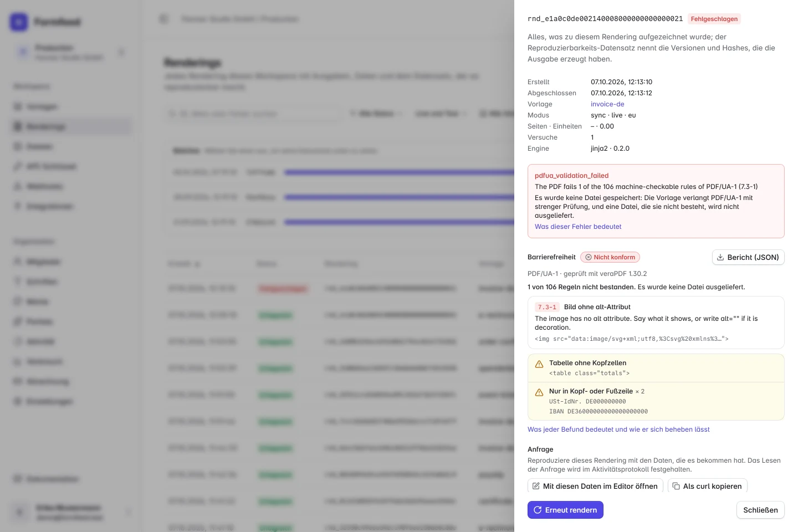Open the invoice-de template link
The height and width of the screenshot is (532, 798).
(607, 104)
